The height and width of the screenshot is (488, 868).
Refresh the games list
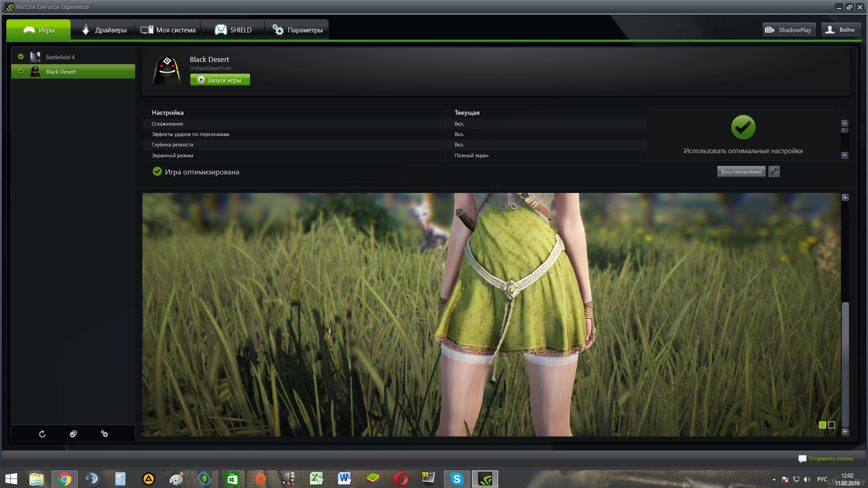[42, 434]
